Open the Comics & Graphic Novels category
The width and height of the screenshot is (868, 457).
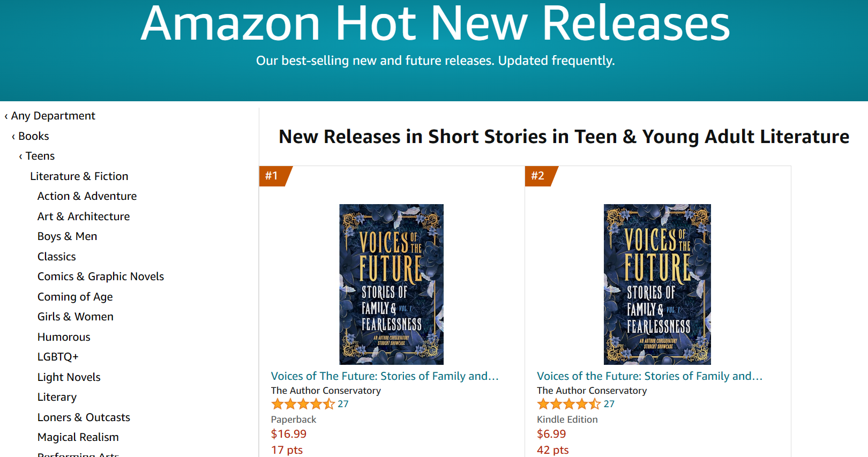coord(101,276)
